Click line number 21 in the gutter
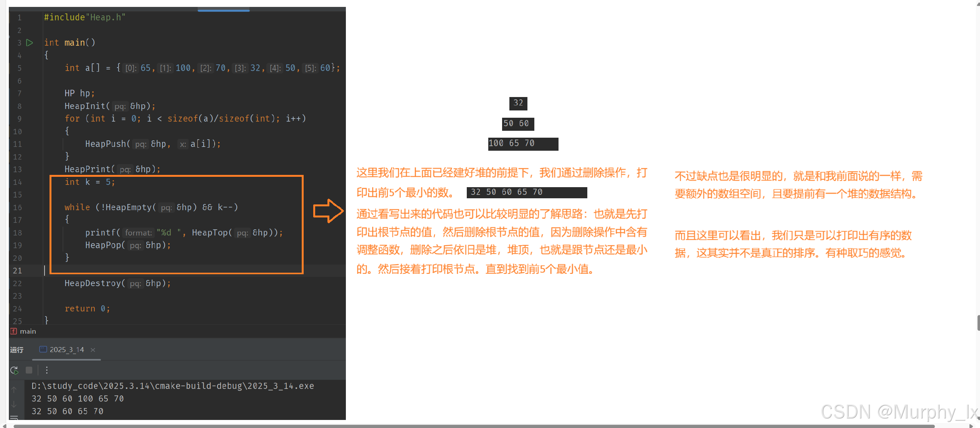The image size is (980, 428). pos(17,271)
